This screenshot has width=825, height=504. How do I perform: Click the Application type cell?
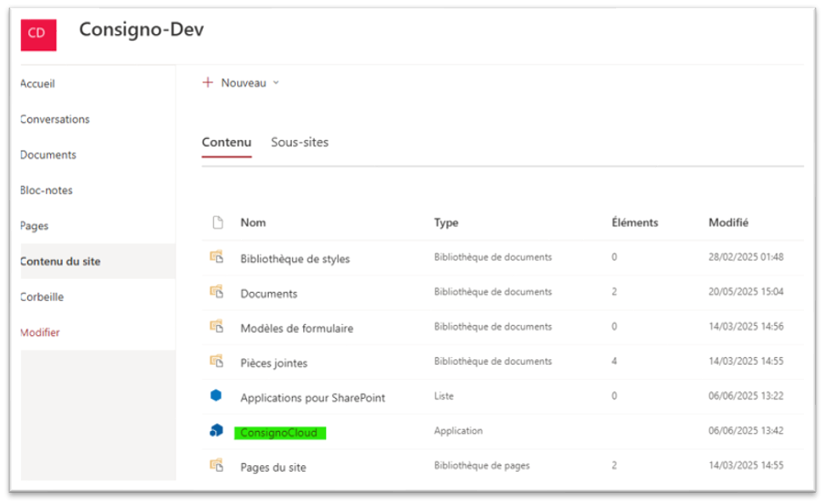point(458,430)
